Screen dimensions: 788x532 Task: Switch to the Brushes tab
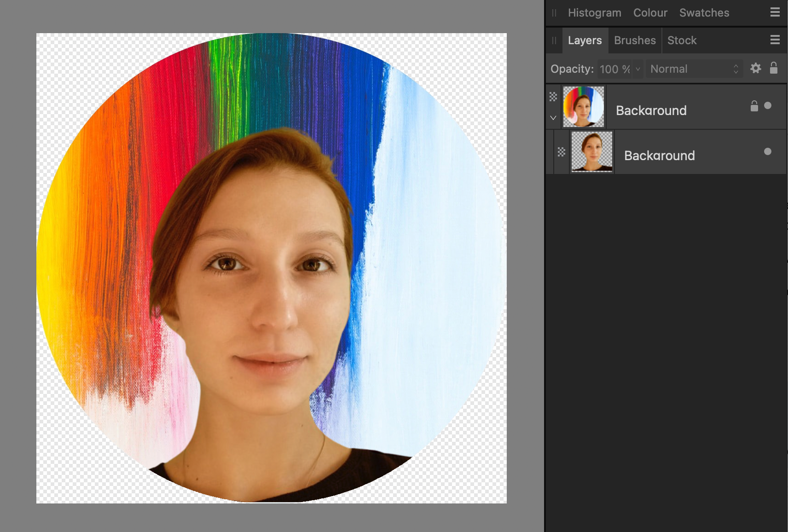pyautogui.click(x=635, y=40)
